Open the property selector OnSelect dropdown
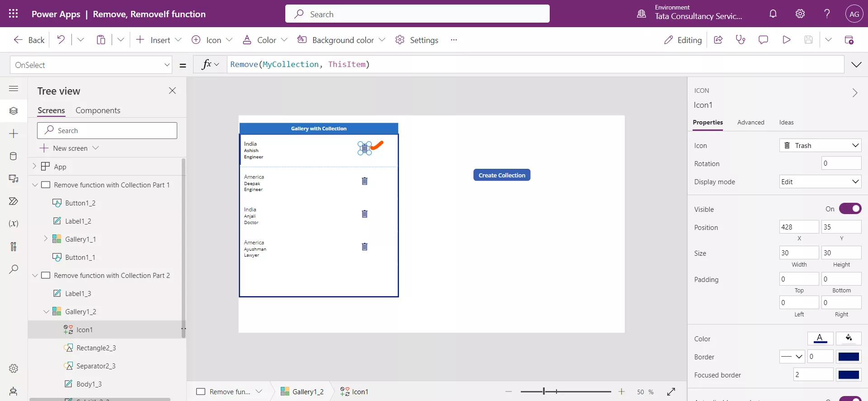This screenshot has height=401, width=868. point(91,65)
